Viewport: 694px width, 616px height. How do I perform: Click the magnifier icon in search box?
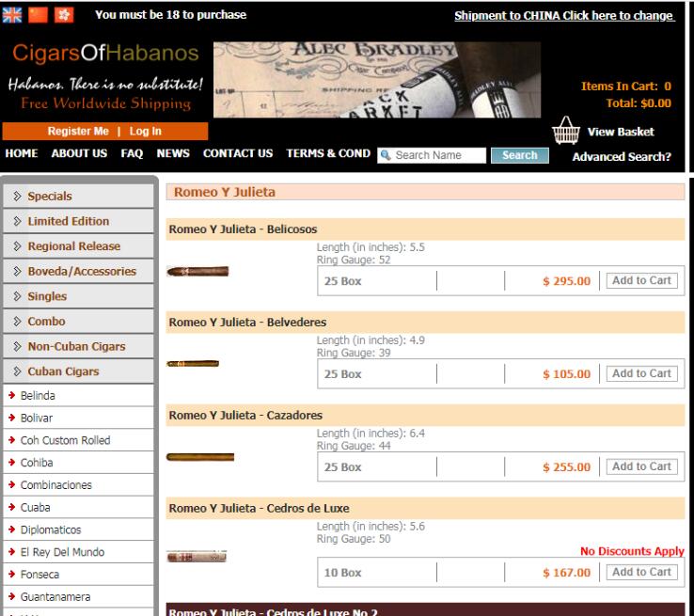pyautogui.click(x=386, y=155)
